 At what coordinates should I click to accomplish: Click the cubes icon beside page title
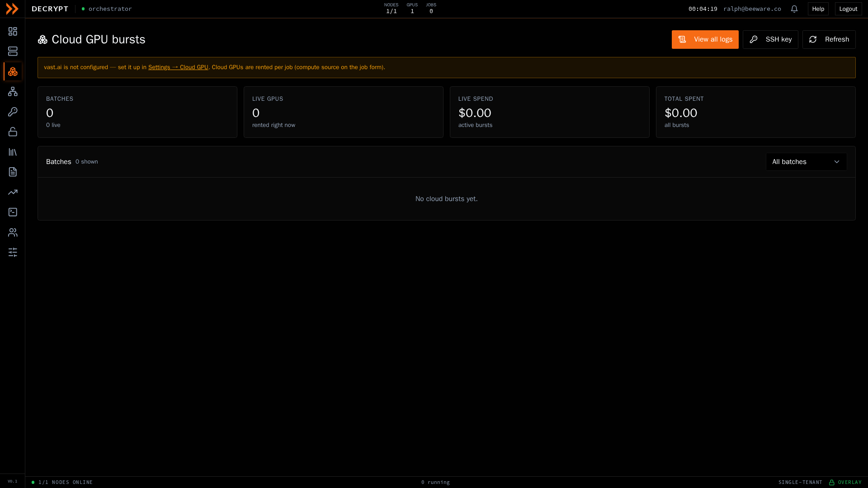(42, 40)
